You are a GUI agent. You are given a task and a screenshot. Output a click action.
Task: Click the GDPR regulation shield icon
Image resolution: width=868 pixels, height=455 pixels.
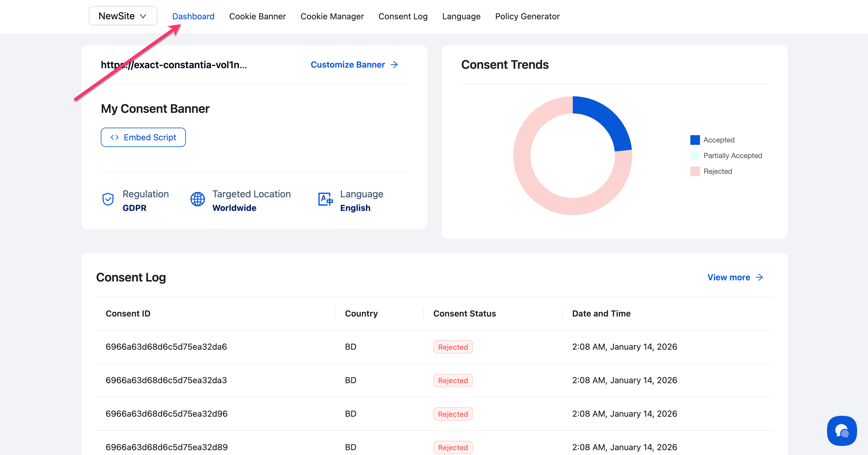point(108,199)
